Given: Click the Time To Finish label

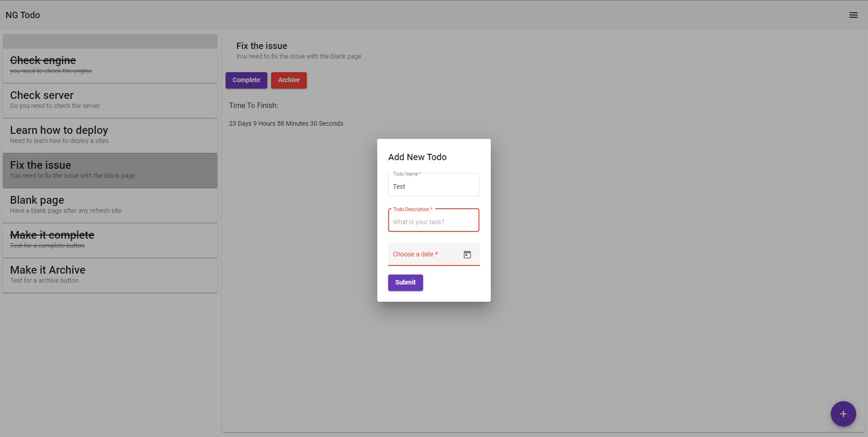Looking at the screenshot, I should tap(253, 105).
